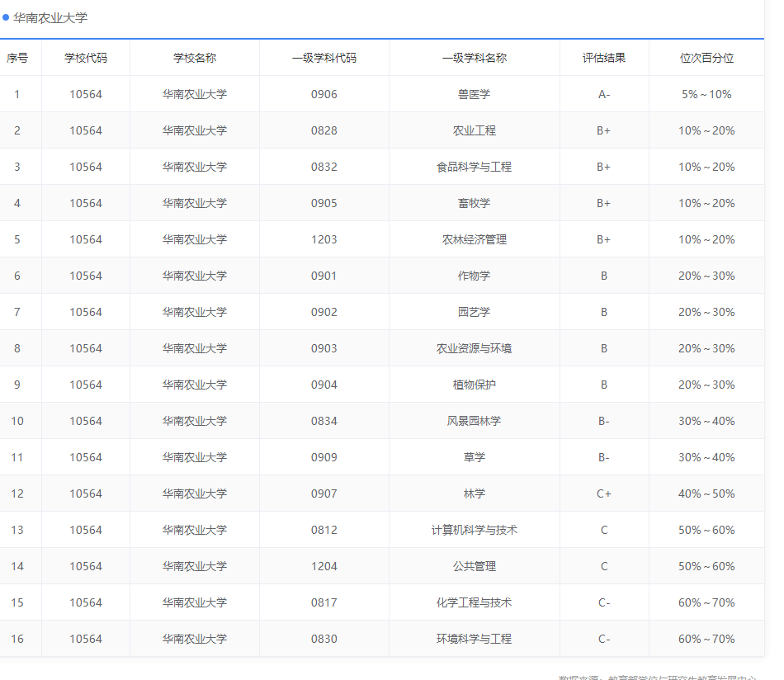This screenshot has height=680, width=784.
Task: Click subject code 0906
Action: pyautogui.click(x=324, y=95)
